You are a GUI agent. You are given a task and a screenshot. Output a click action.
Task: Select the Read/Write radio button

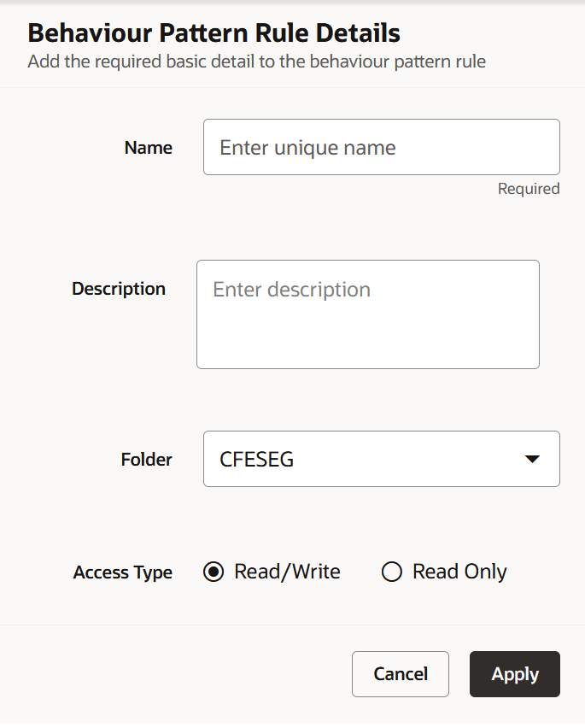[214, 571]
